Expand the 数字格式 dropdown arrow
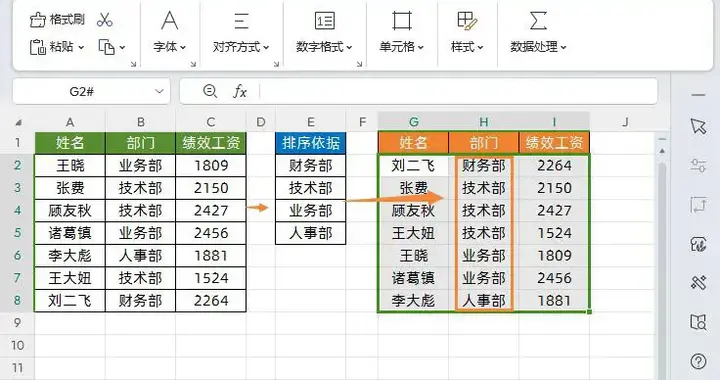The width and height of the screenshot is (720, 380). coord(349,47)
